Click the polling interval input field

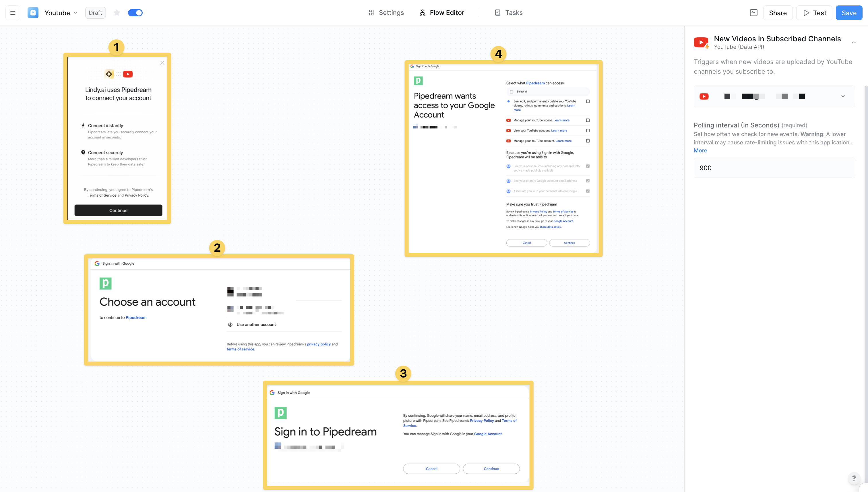(x=774, y=168)
